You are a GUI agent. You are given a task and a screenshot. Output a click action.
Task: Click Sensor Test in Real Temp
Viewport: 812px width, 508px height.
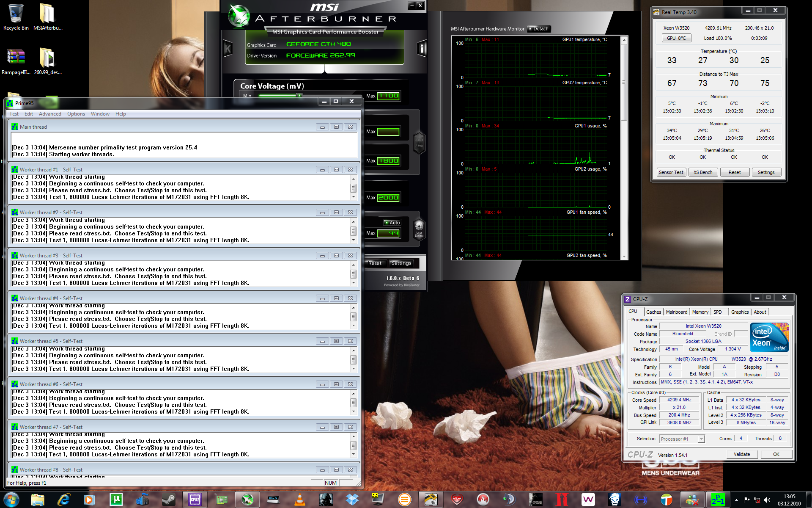671,172
